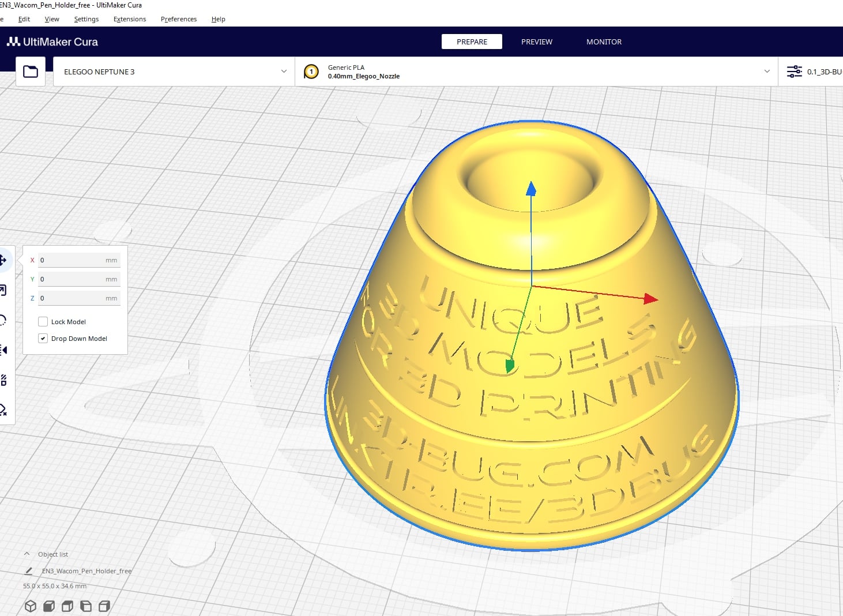This screenshot has width=843, height=616.
Task: Click the '0.40mm_Elegoo_Nozzle' label
Action: pyautogui.click(x=364, y=76)
